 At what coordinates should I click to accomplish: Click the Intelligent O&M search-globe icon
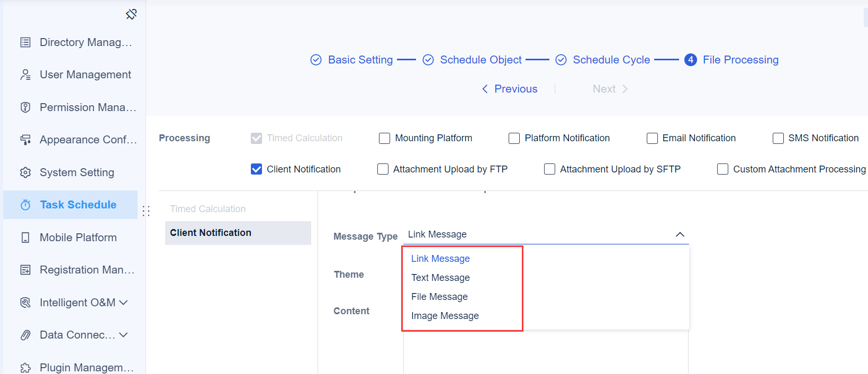[x=25, y=303]
